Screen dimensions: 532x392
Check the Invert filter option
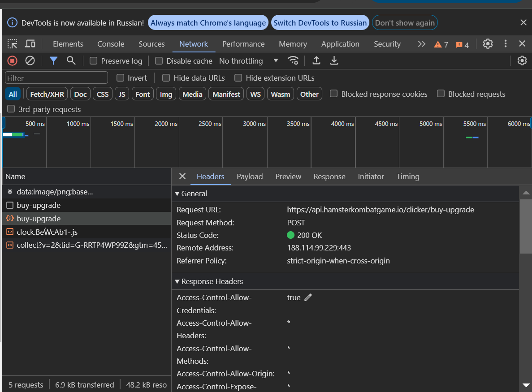(120, 78)
